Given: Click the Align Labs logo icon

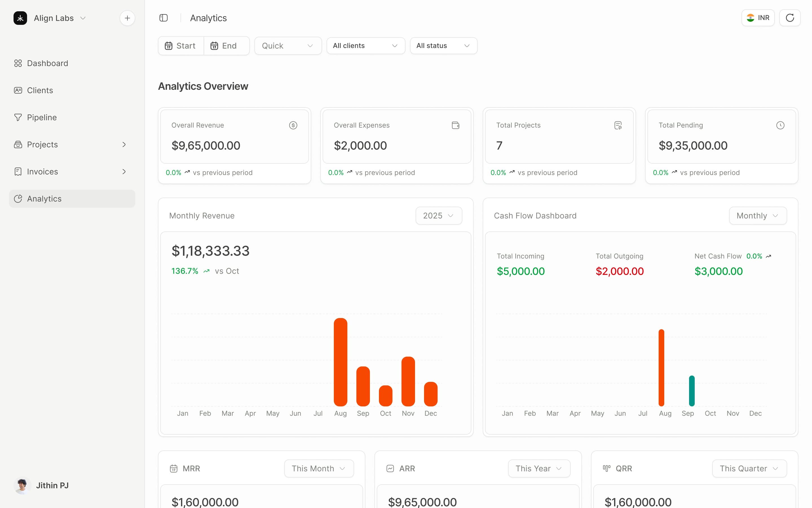Looking at the screenshot, I should click(x=20, y=18).
